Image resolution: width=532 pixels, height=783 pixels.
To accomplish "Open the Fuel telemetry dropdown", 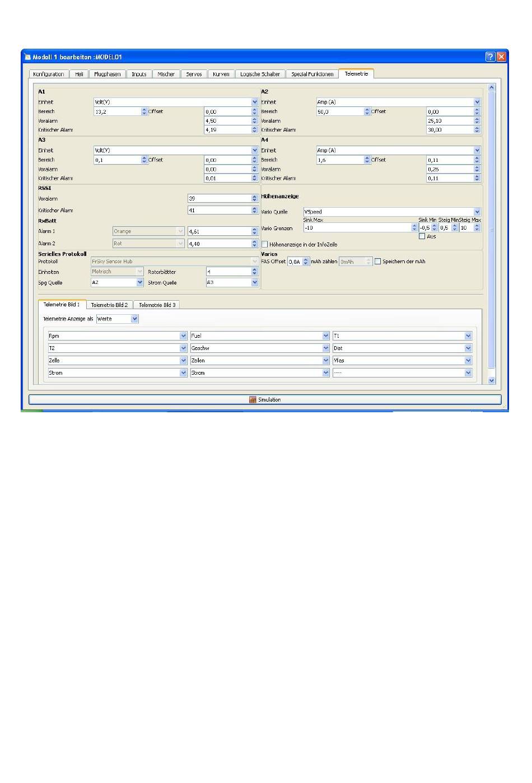I will tap(260, 335).
